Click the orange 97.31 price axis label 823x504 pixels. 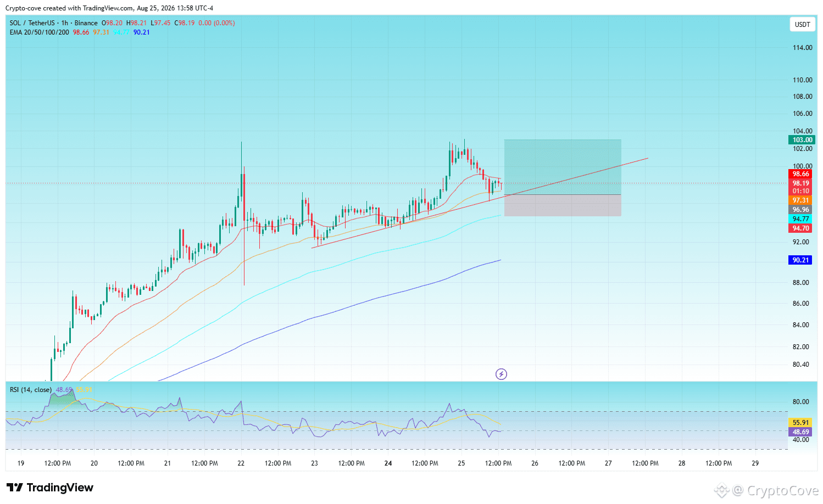(800, 200)
